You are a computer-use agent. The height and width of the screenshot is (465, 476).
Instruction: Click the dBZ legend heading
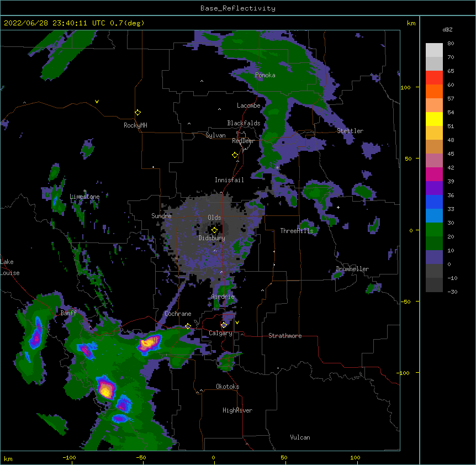tap(447, 29)
